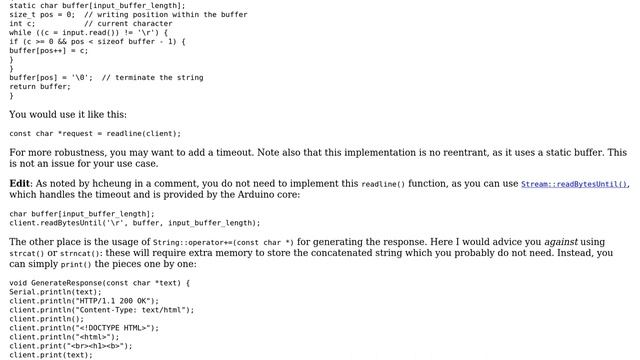Click the const char *request code line
The image size is (640, 360).
click(95, 133)
